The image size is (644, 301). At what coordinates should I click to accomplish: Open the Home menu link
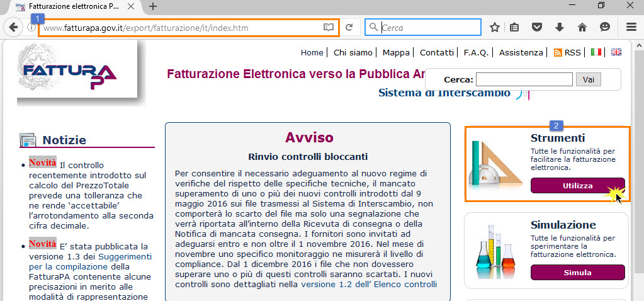312,52
